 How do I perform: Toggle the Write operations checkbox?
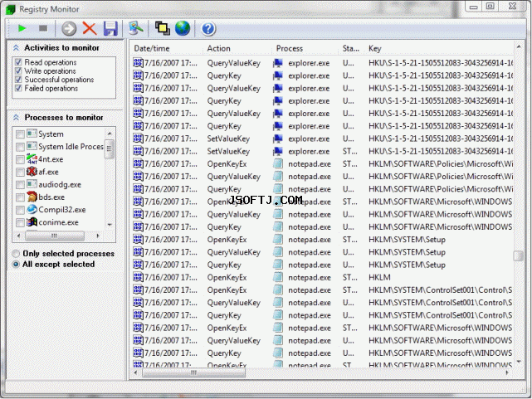click(x=18, y=71)
